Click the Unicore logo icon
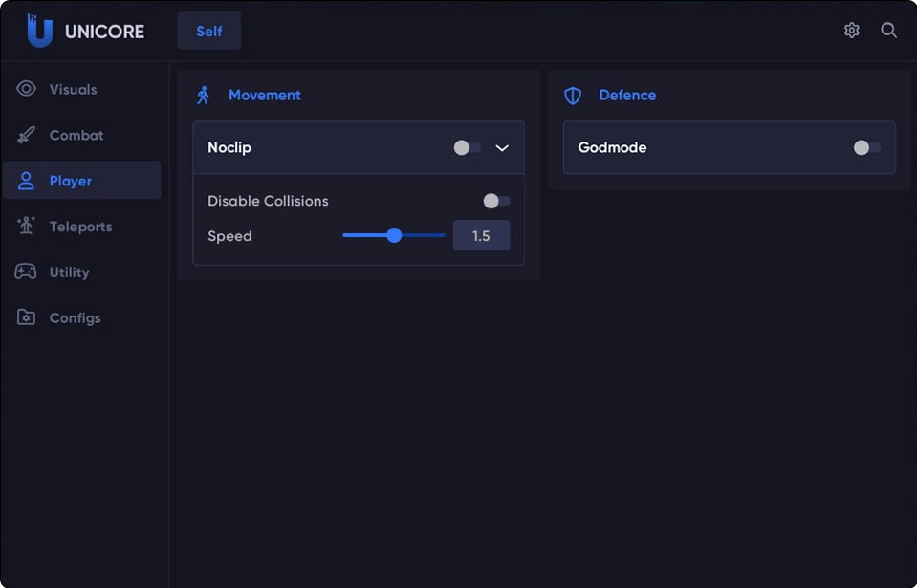917x588 pixels. (40, 31)
